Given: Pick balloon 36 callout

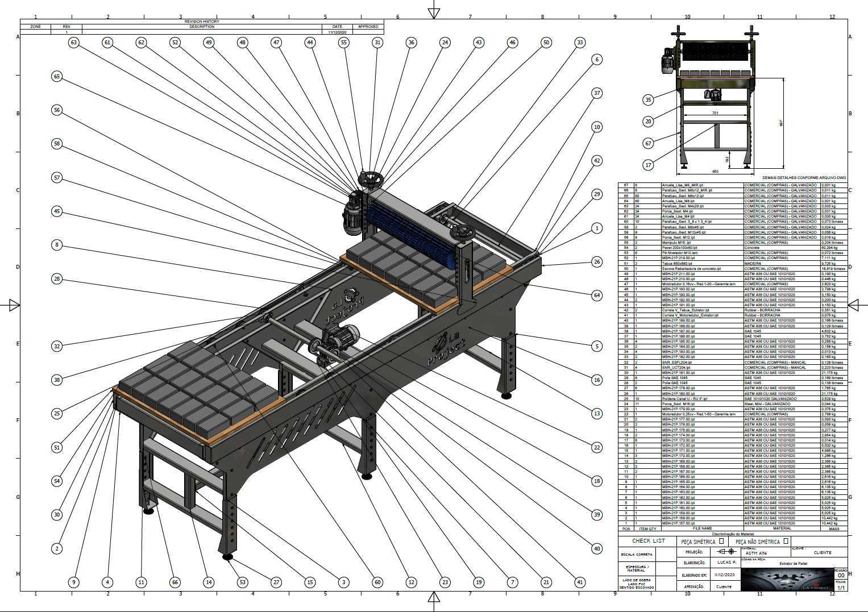Looking at the screenshot, I should pyautogui.click(x=411, y=42).
